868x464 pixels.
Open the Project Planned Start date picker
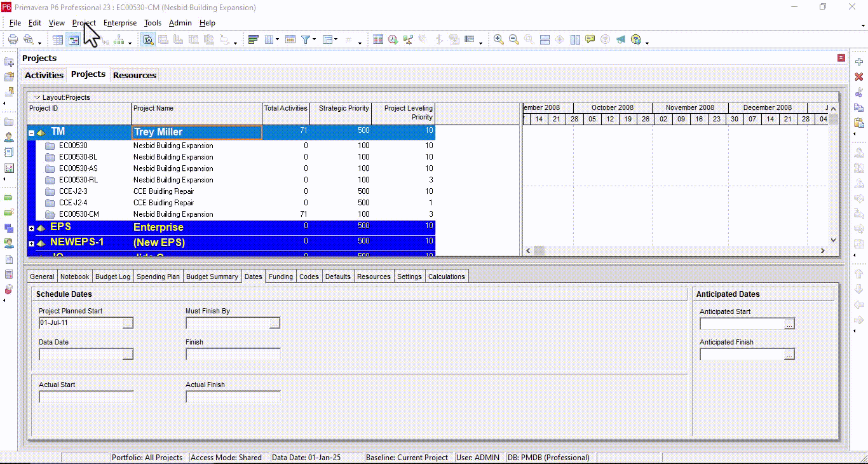click(128, 323)
